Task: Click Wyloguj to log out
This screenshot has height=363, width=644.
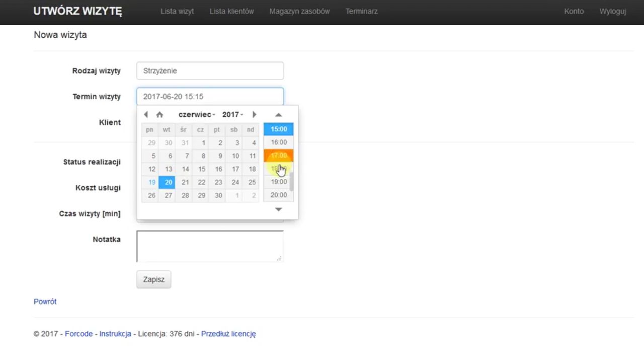Action: tap(612, 11)
